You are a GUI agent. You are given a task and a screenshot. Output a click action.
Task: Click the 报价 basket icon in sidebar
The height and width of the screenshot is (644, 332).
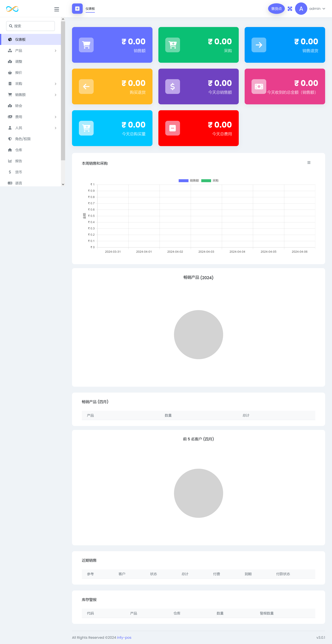click(10, 73)
